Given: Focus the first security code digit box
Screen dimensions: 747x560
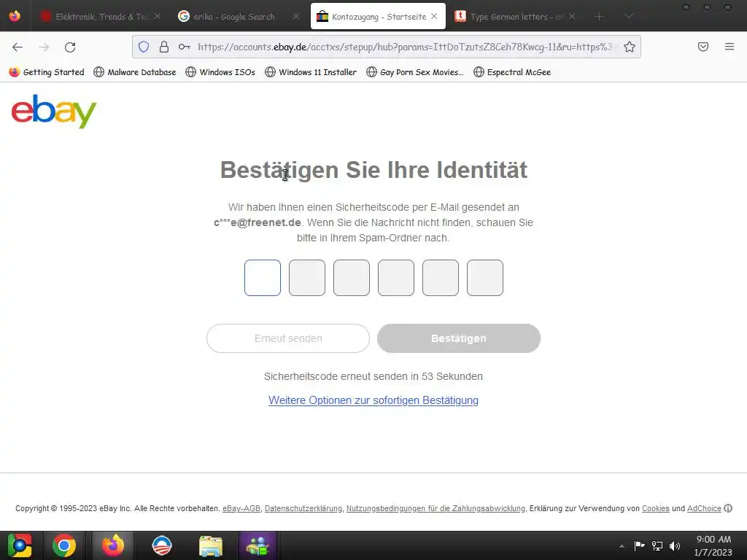Looking at the screenshot, I should (x=263, y=278).
